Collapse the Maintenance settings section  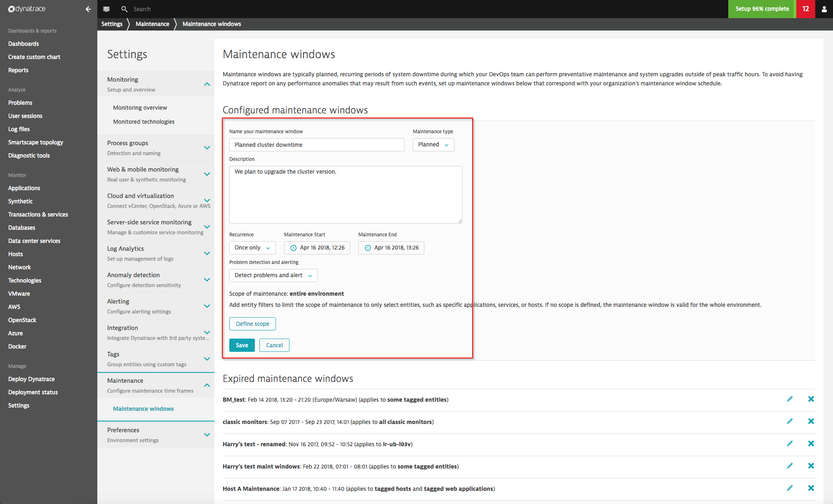click(x=207, y=385)
